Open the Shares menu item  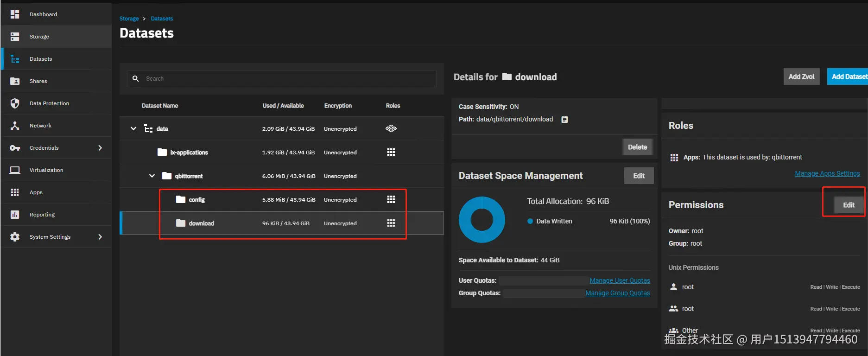38,81
